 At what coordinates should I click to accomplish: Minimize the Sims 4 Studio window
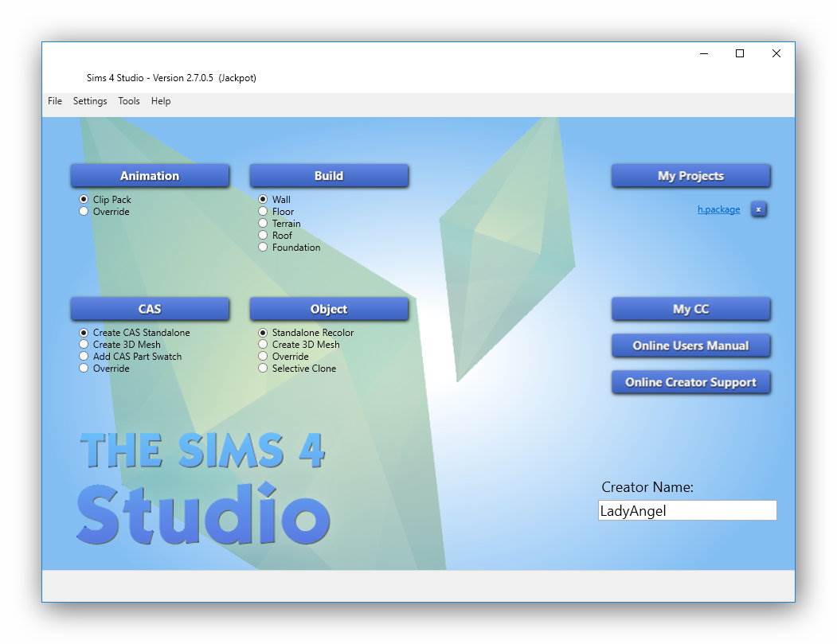pyautogui.click(x=704, y=53)
